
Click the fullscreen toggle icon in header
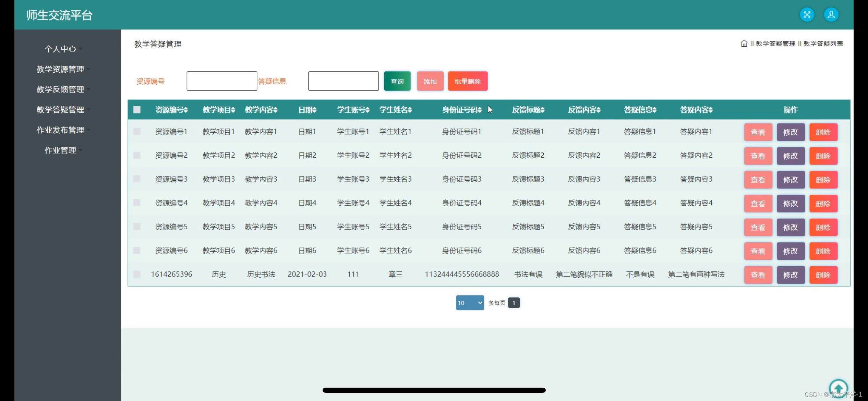[807, 15]
